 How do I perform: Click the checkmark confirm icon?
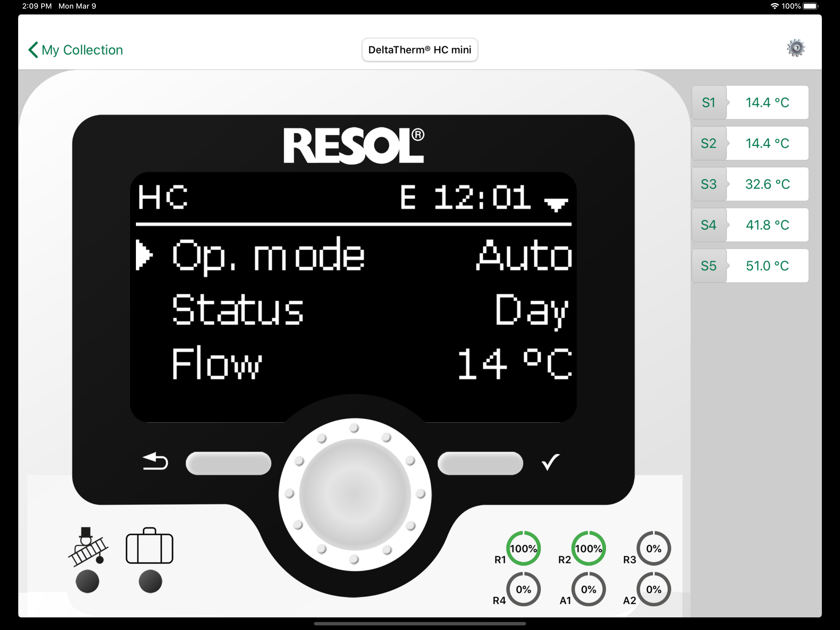click(551, 462)
